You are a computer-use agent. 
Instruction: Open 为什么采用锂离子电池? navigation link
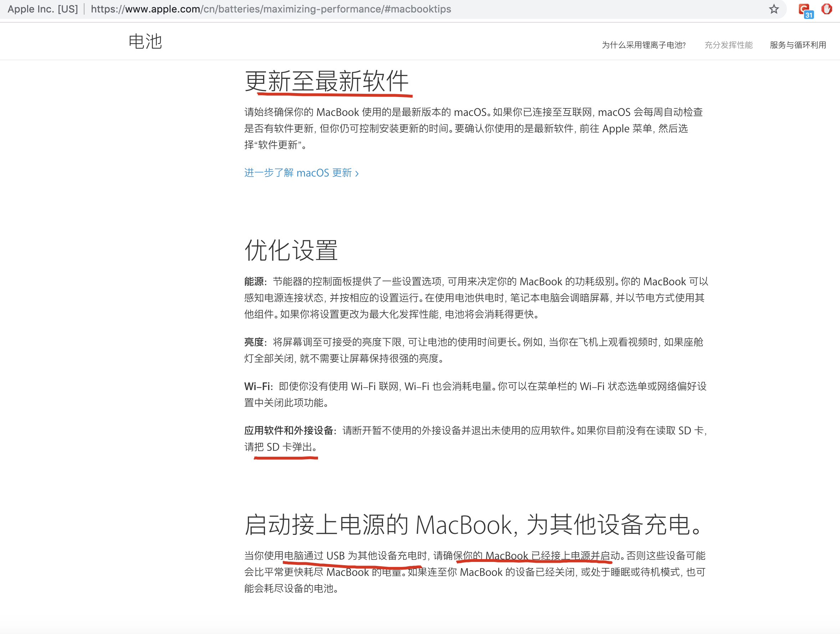(643, 45)
